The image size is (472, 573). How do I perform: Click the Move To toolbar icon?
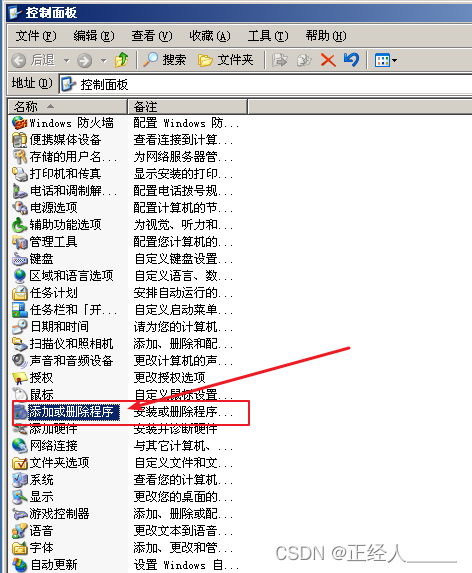point(279,60)
